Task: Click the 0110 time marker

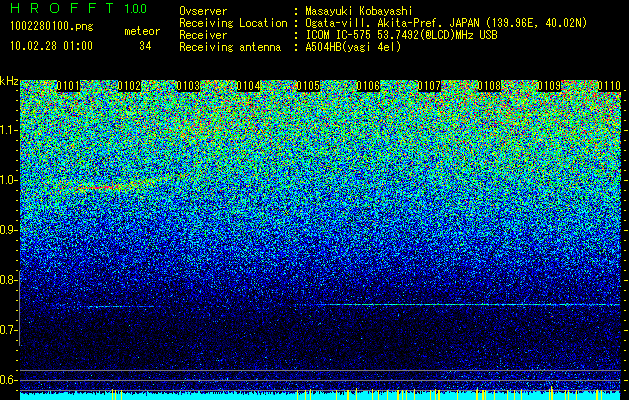Action: coord(609,86)
